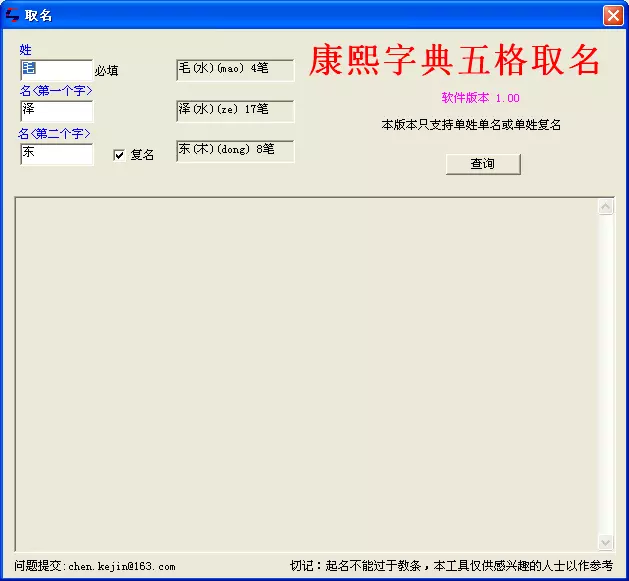The image size is (629, 581).
Task: Click the scroll-down arrow of the results area
Action: point(606,542)
